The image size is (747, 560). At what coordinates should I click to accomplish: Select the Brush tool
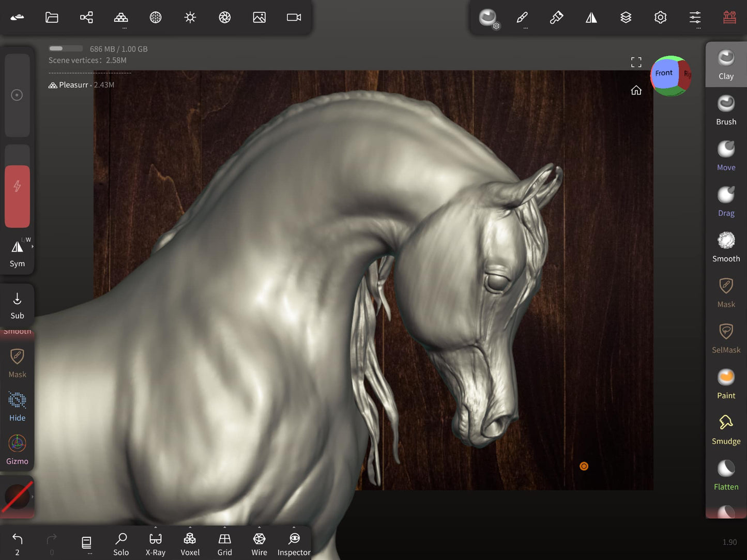click(726, 110)
